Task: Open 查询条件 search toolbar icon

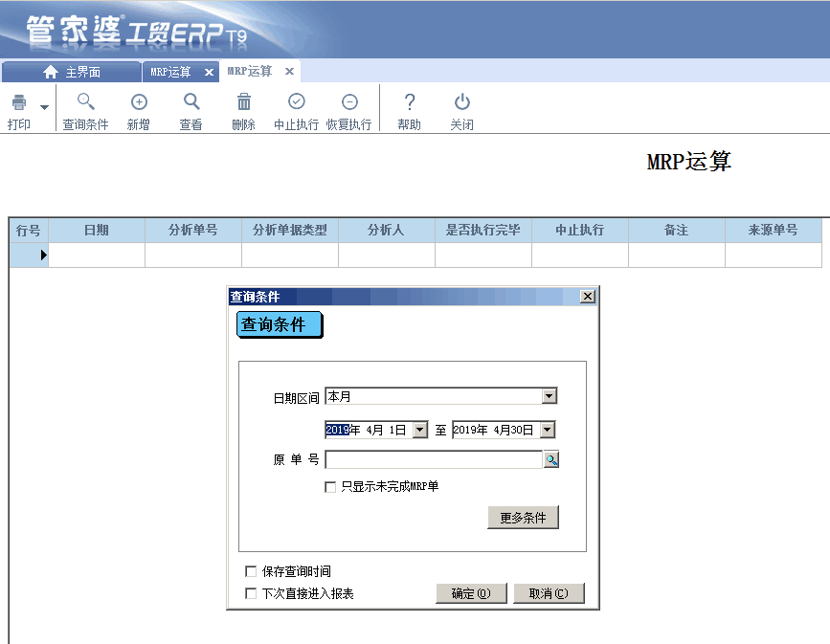Action: point(85,102)
